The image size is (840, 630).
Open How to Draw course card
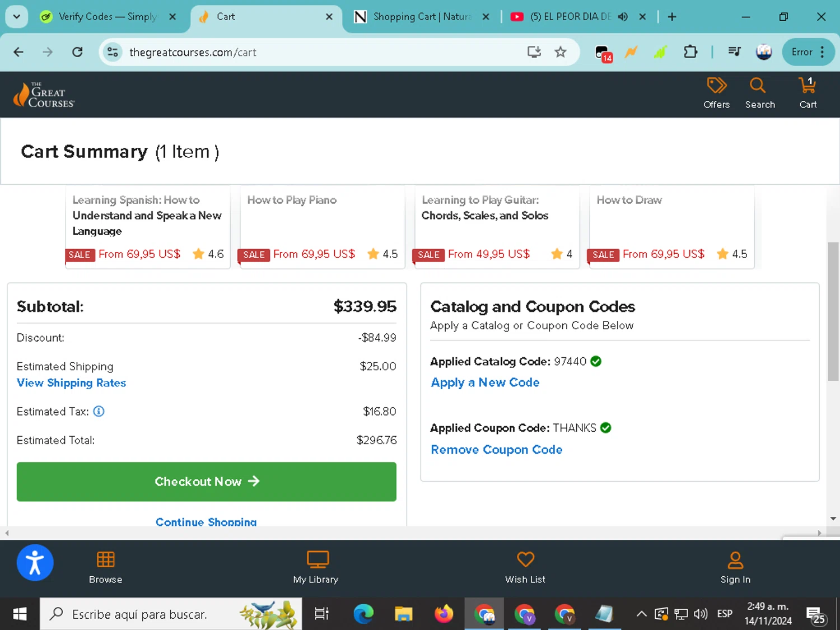pyautogui.click(x=672, y=227)
